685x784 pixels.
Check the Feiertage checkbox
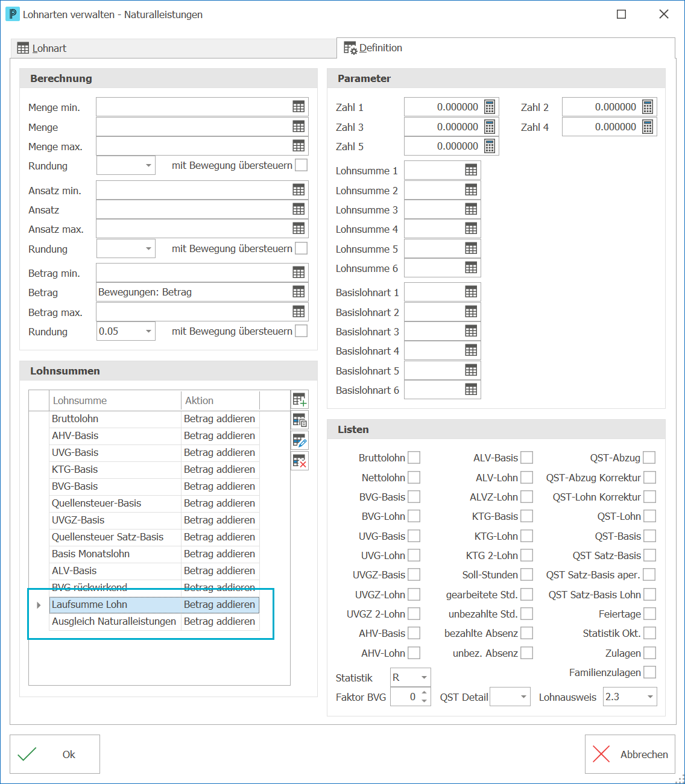(x=649, y=613)
